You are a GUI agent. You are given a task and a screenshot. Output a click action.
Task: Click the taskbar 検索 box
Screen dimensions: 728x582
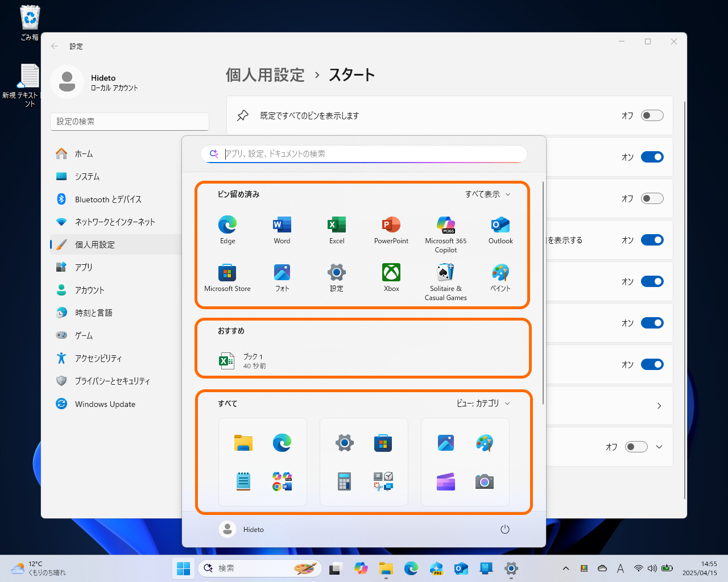pos(260,568)
